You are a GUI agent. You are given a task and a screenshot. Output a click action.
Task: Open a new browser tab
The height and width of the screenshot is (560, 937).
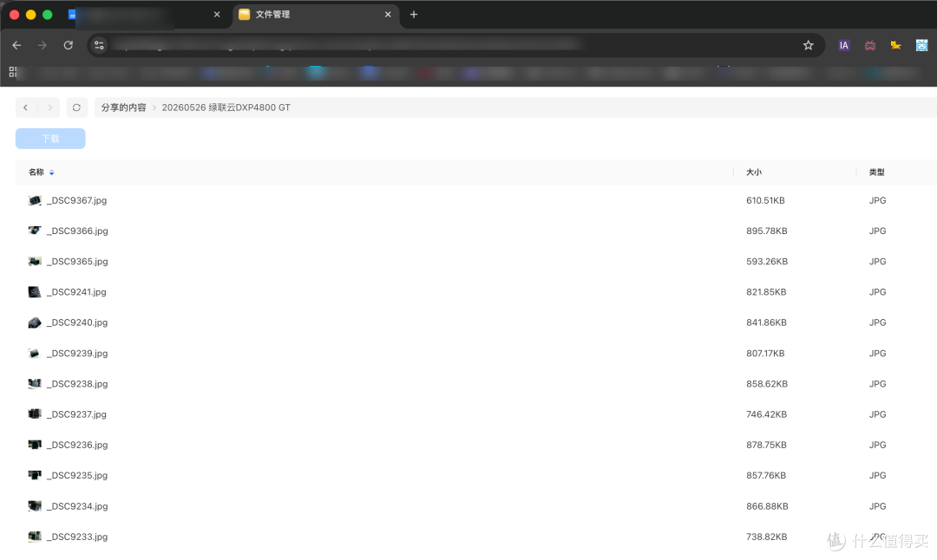coord(414,15)
